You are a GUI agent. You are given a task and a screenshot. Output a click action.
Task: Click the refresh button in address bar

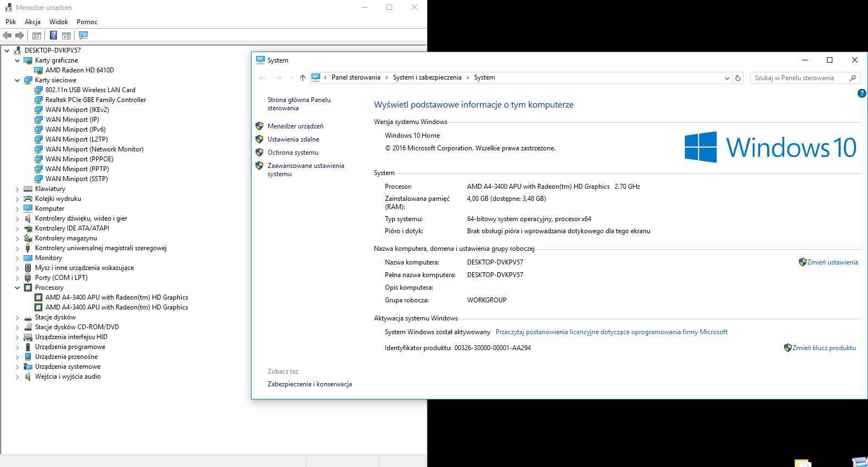738,78
